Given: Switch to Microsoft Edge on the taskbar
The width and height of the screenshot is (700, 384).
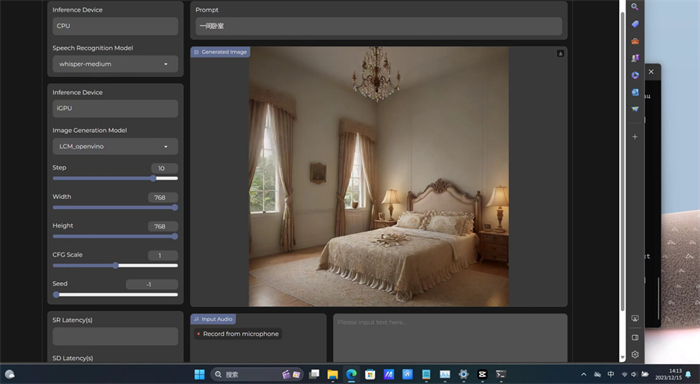Looking at the screenshot, I should pos(351,374).
